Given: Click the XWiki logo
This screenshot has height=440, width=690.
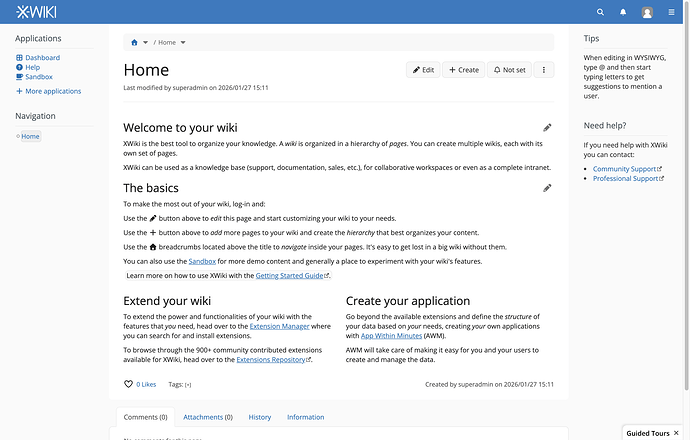Looking at the screenshot, I should [36, 12].
